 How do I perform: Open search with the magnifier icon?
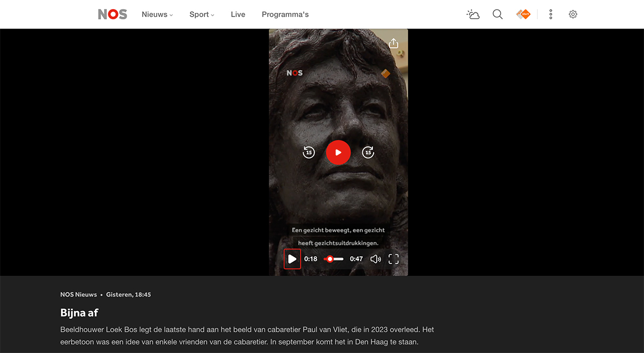497,14
